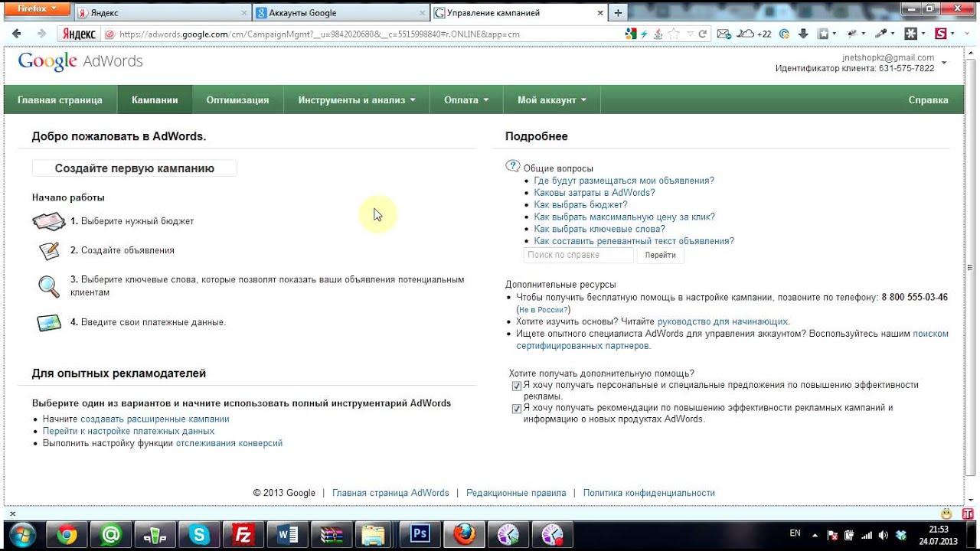
Task: Click the EN language indicator in taskbar
Action: pyautogui.click(x=795, y=533)
